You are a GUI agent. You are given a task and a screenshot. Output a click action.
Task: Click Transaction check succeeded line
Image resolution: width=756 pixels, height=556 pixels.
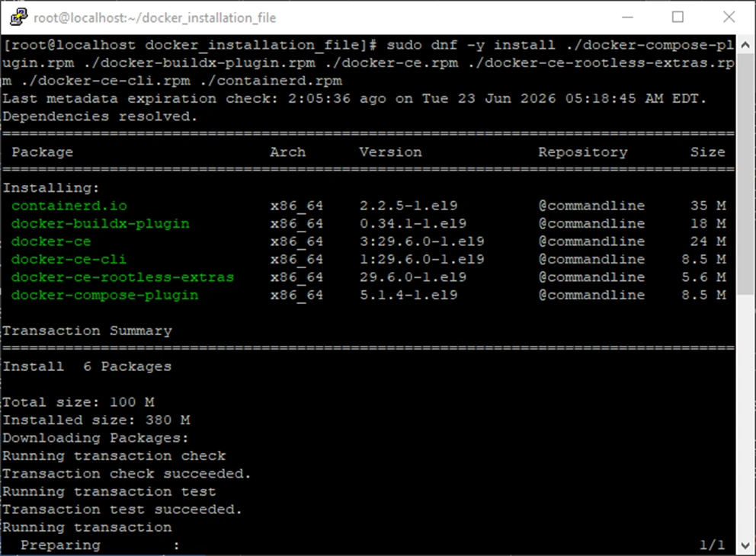pos(127,474)
